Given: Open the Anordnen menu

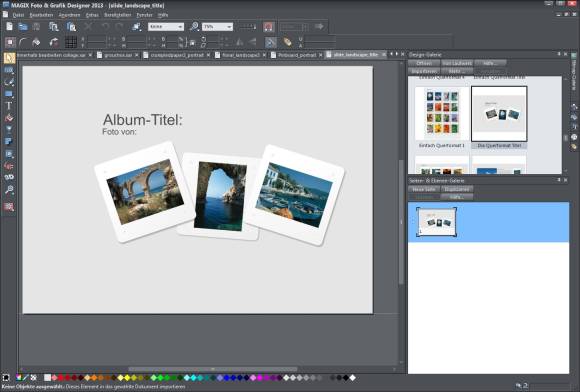Looking at the screenshot, I should (x=70, y=15).
